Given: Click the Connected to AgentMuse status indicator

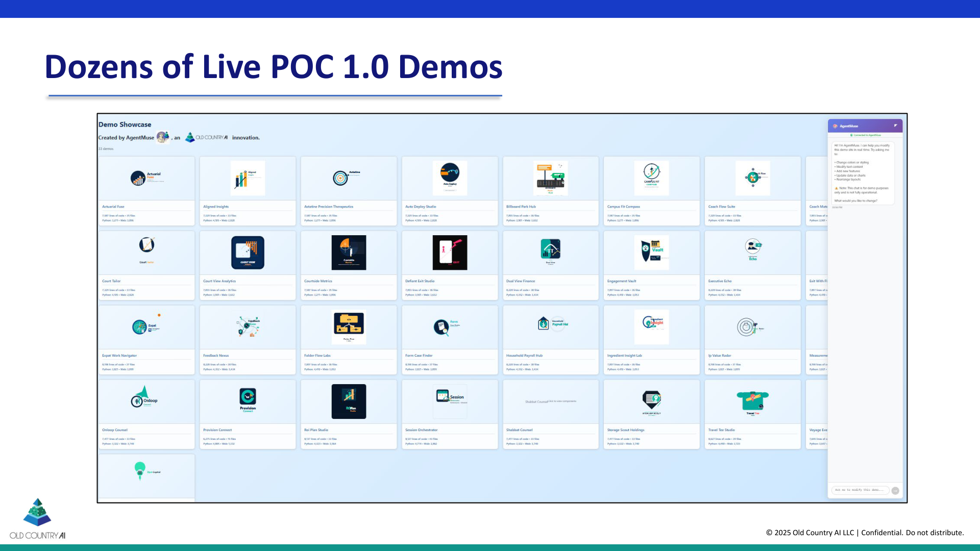Looking at the screenshot, I should [865, 135].
